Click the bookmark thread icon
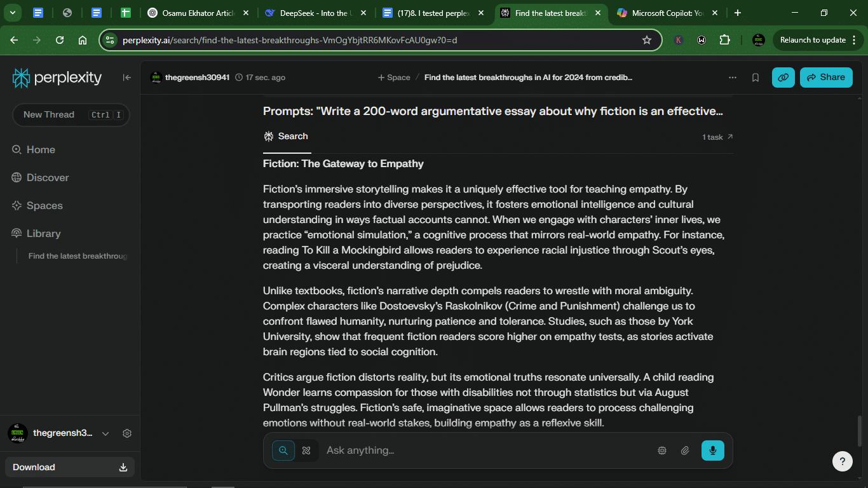This screenshot has width=868, height=488. coord(756,78)
